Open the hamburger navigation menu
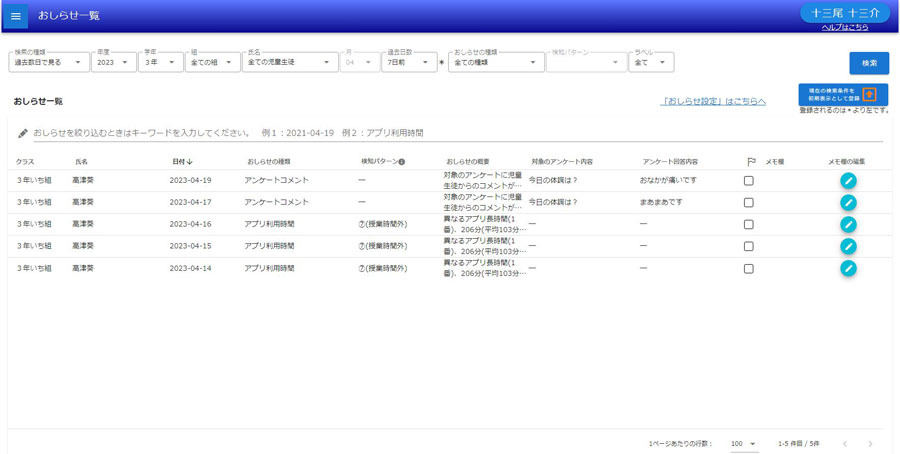Image resolution: width=900 pixels, height=454 pixels. point(15,16)
